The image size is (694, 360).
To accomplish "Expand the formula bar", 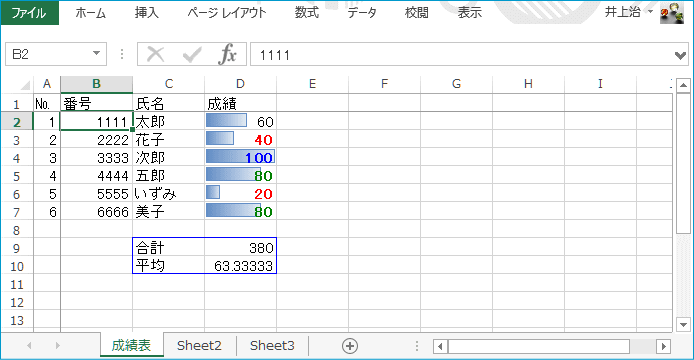I will [x=680, y=55].
